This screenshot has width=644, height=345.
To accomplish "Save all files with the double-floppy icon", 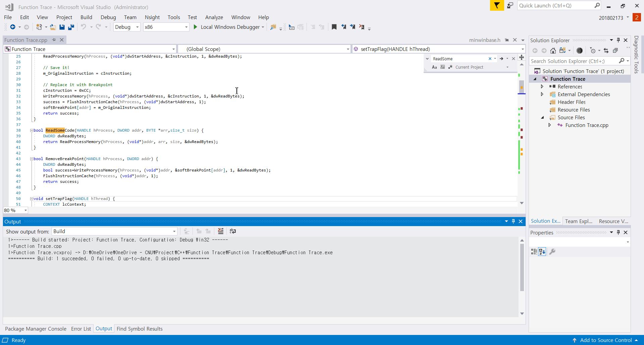I will tap(71, 27).
